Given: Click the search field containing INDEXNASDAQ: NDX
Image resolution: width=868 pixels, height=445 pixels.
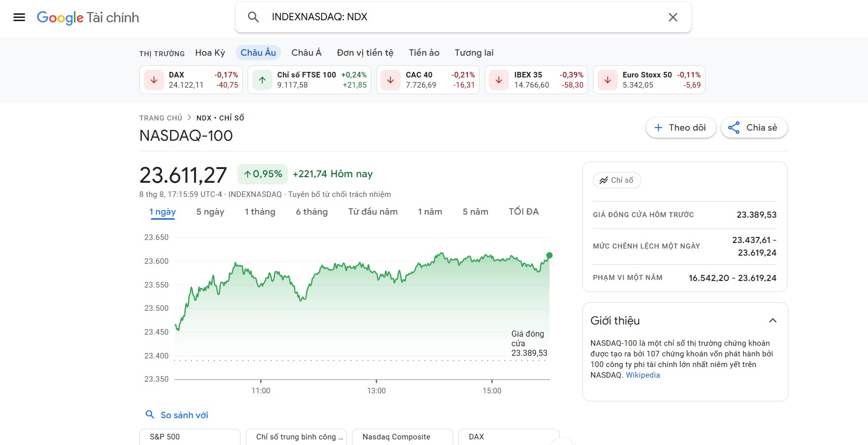Looking at the screenshot, I should (463, 17).
